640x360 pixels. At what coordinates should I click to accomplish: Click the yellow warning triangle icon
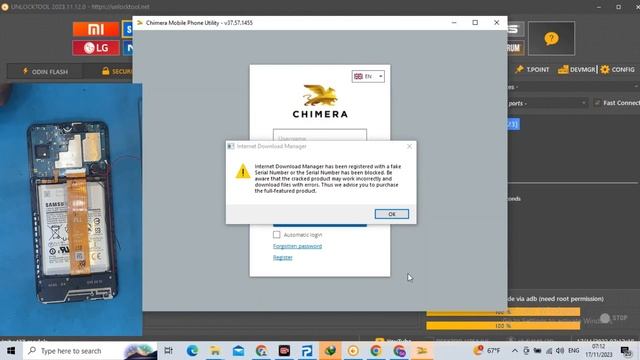pos(243,171)
